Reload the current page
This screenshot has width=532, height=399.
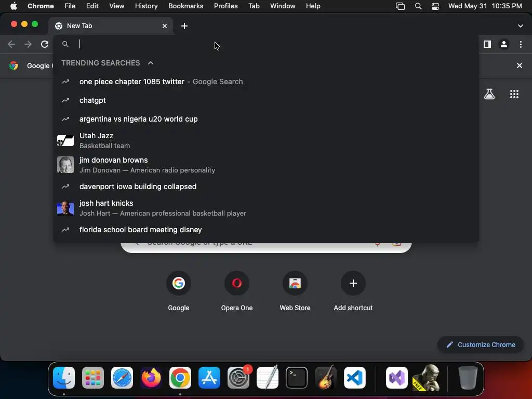pyautogui.click(x=45, y=44)
